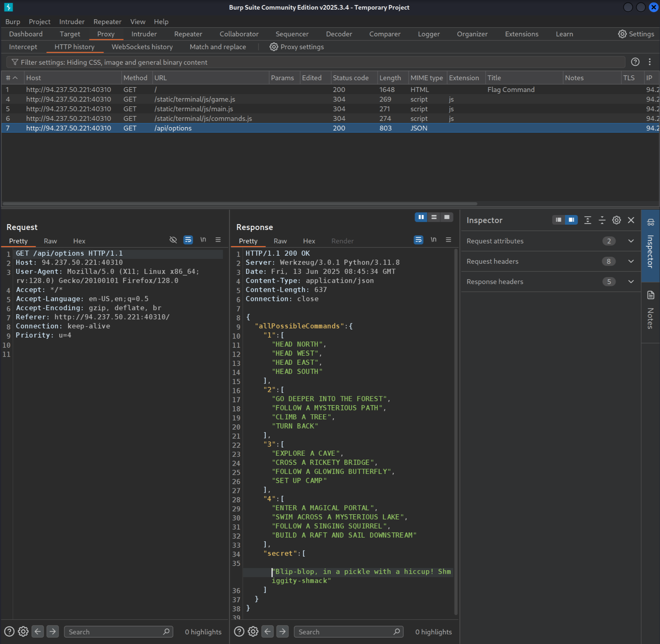
Task: Open Request editor hamburger menu
Action: coord(218,240)
